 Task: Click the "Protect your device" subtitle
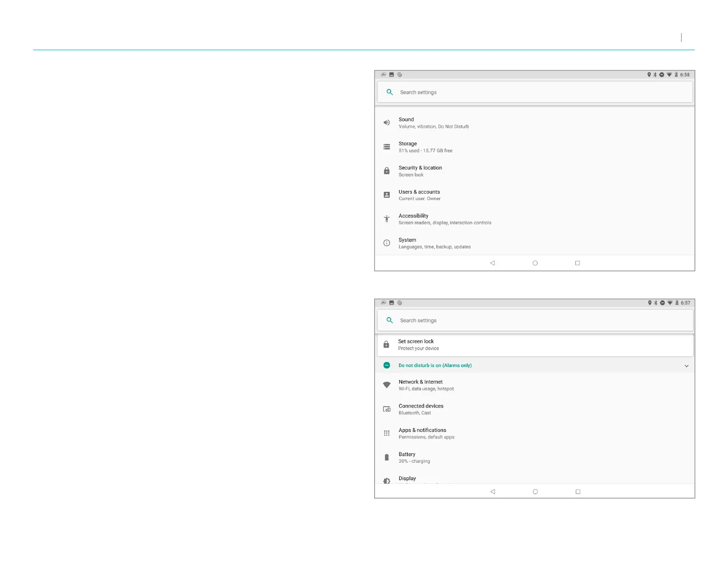(418, 348)
